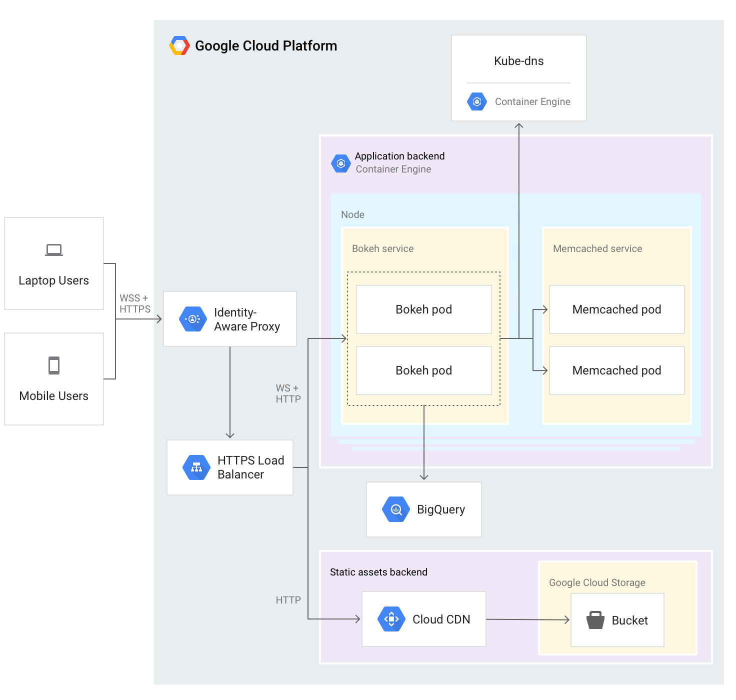Select the Application backend Container Engine icon
The height and width of the screenshot is (700, 736).
341,163
